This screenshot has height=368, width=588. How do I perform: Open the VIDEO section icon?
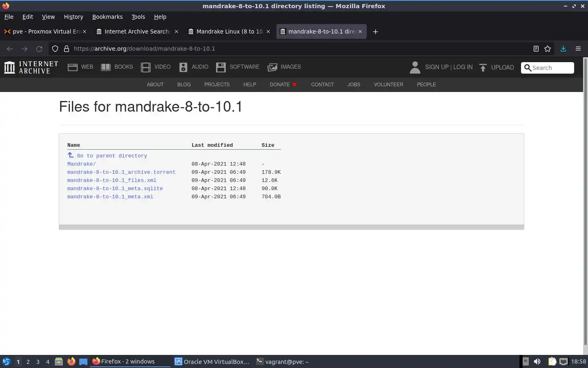(146, 67)
